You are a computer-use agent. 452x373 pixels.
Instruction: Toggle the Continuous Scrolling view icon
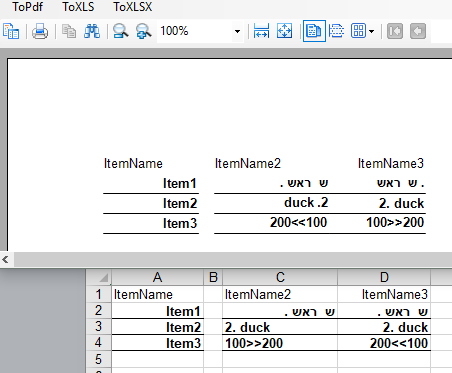[337, 31]
